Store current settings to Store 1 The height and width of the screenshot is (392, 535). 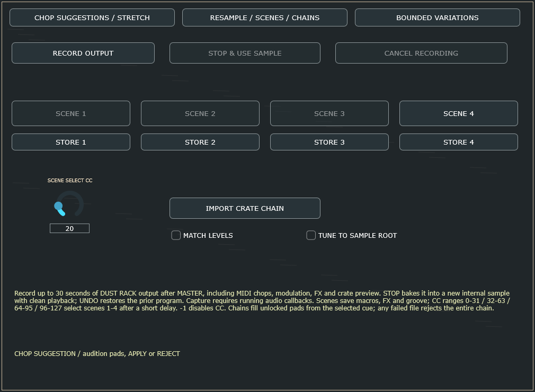71,142
